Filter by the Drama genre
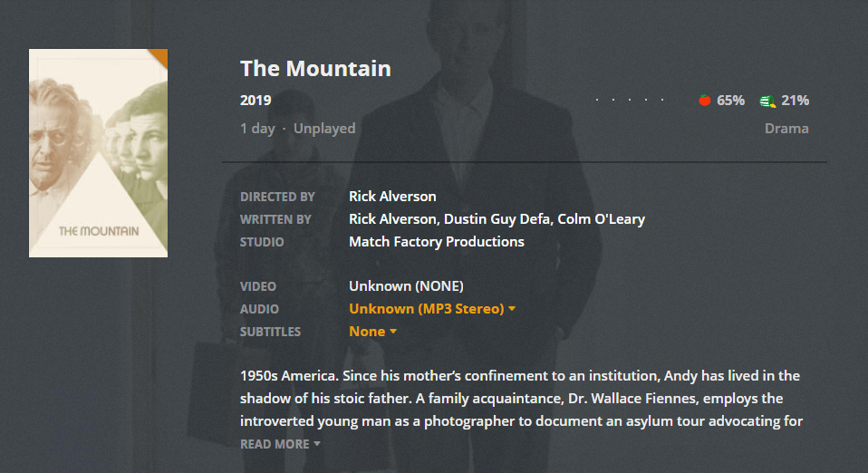Image resolution: width=868 pixels, height=473 pixels. (786, 129)
